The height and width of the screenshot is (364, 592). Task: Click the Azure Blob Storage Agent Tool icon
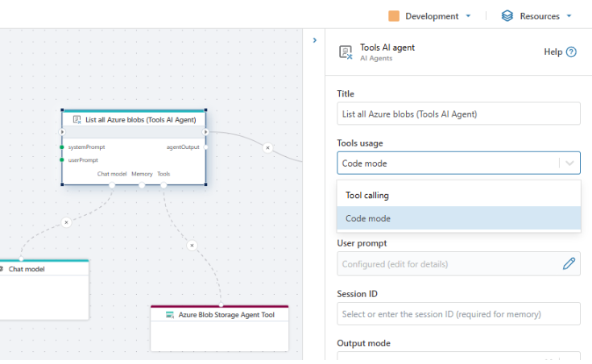(x=170, y=315)
